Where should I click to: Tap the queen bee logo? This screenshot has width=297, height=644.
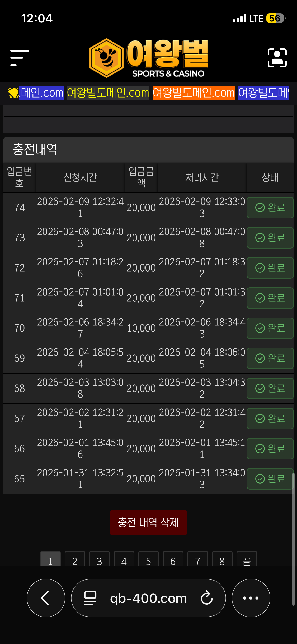coord(148,58)
